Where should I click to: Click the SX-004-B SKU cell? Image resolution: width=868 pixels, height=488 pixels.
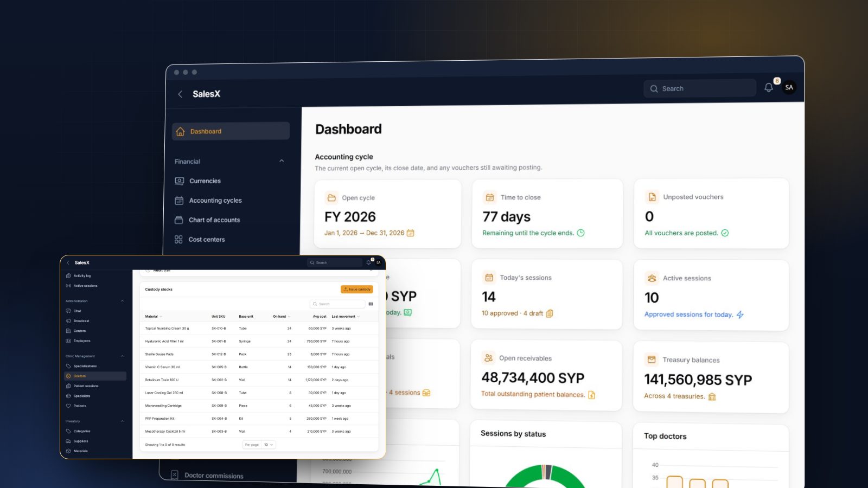pos(219,419)
